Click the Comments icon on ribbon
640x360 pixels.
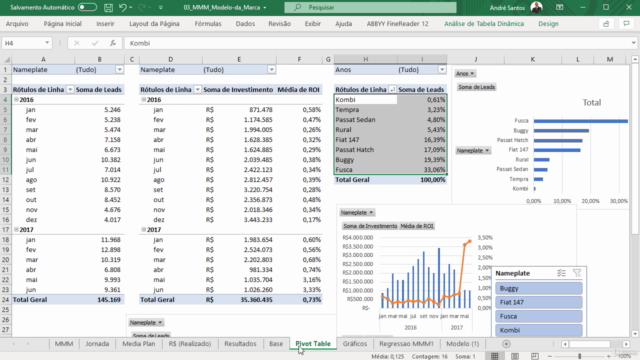click(627, 24)
